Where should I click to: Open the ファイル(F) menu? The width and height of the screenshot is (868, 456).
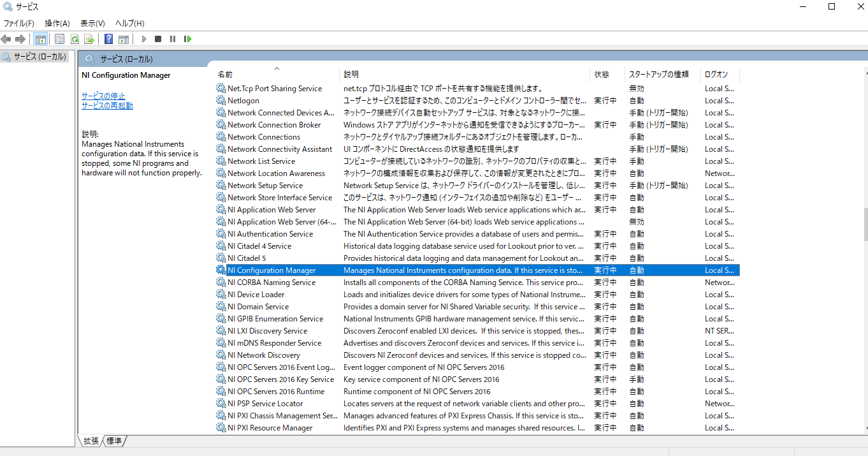point(19,23)
